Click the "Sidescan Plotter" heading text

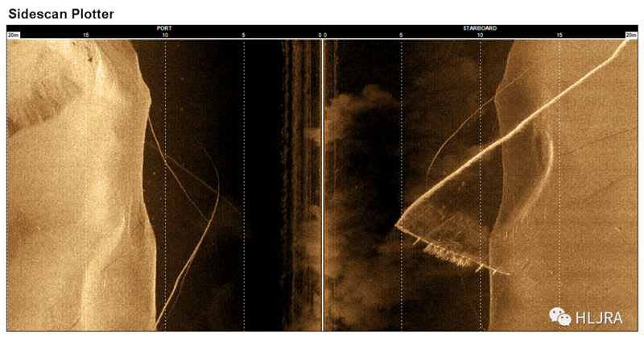pyautogui.click(x=61, y=14)
